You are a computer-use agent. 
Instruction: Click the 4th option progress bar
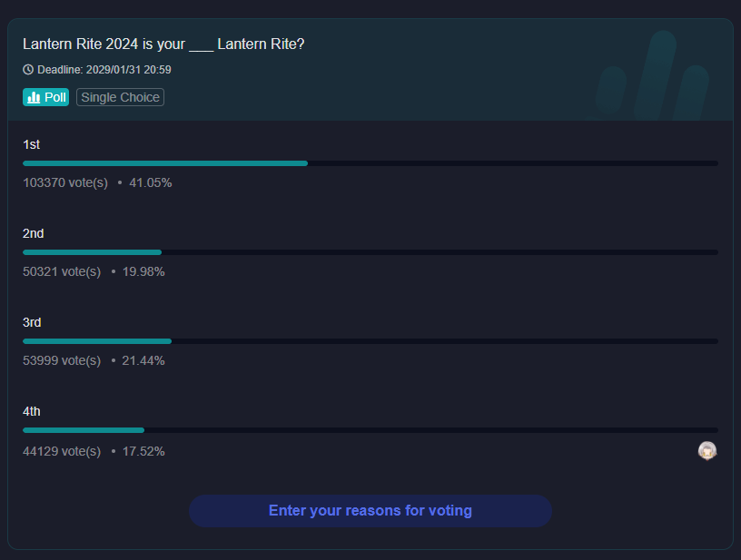pos(370,430)
